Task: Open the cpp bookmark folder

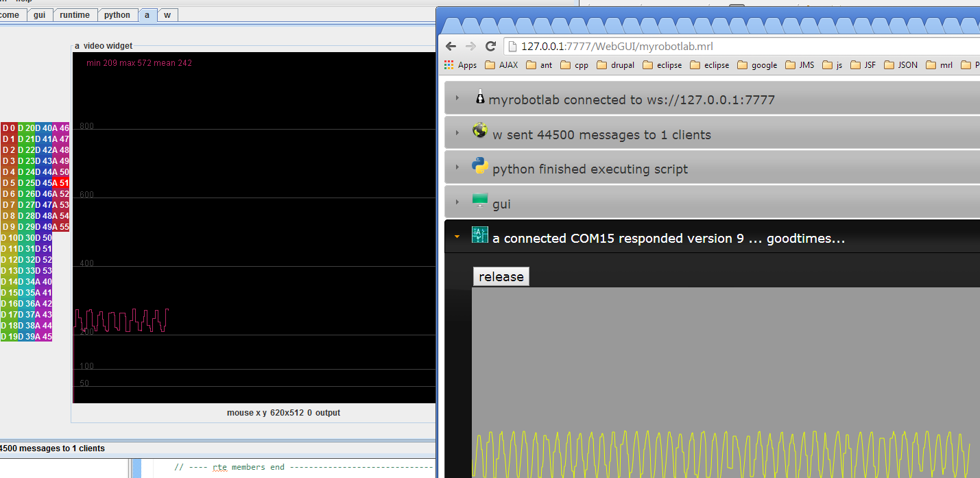Action: point(575,65)
